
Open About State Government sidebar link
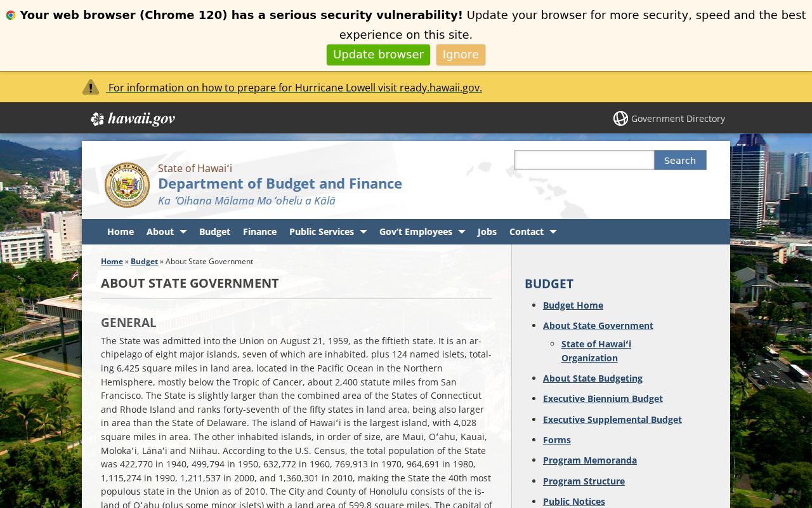tap(598, 326)
